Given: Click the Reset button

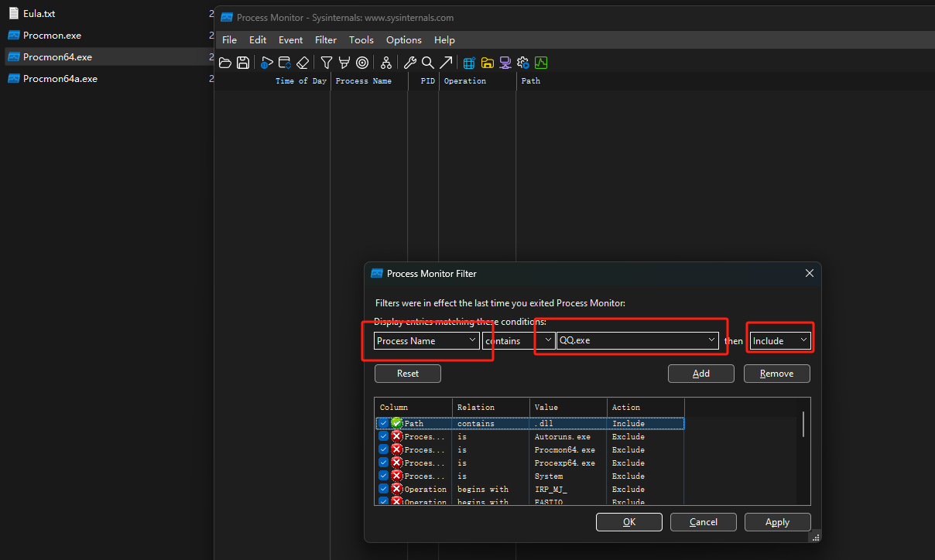Looking at the screenshot, I should coord(408,374).
